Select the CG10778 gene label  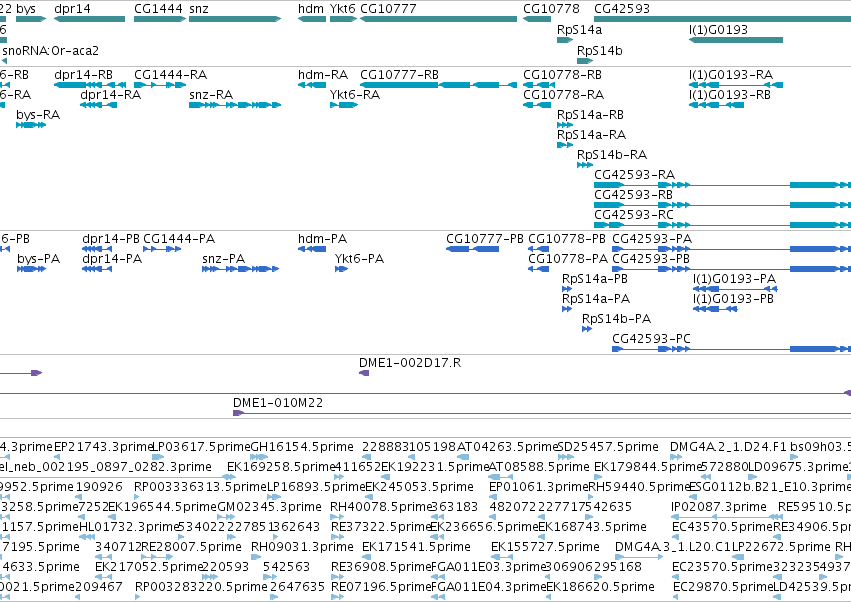pos(551,9)
